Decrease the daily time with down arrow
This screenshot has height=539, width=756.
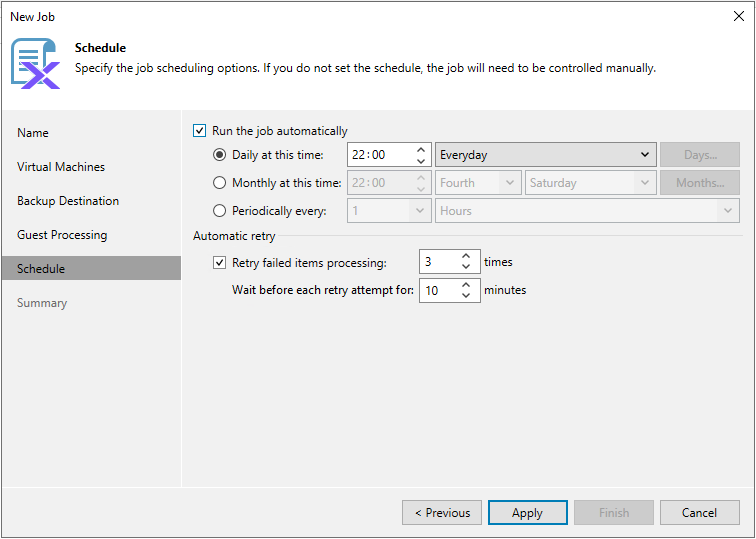[x=421, y=161]
